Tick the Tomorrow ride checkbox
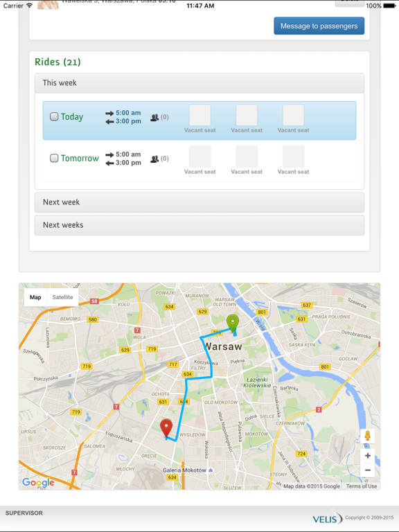Viewport: 399px width, 532px height. pos(54,158)
